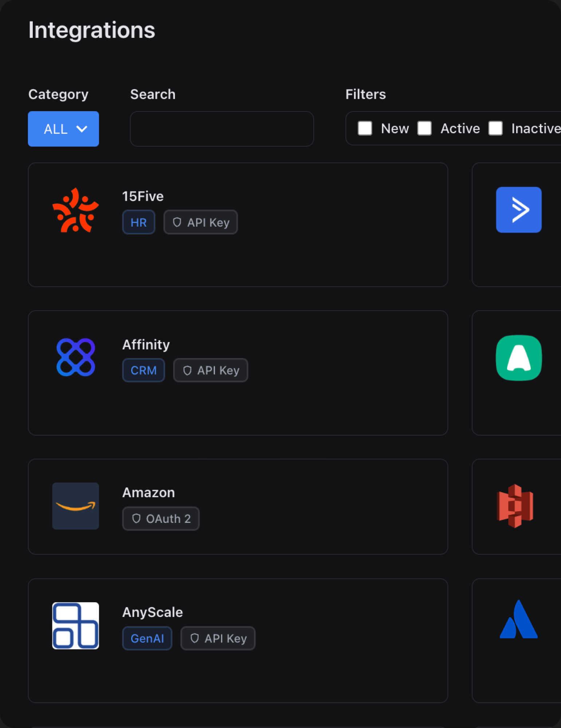Click the Affinity blue knot logo
561x728 pixels.
click(x=75, y=357)
